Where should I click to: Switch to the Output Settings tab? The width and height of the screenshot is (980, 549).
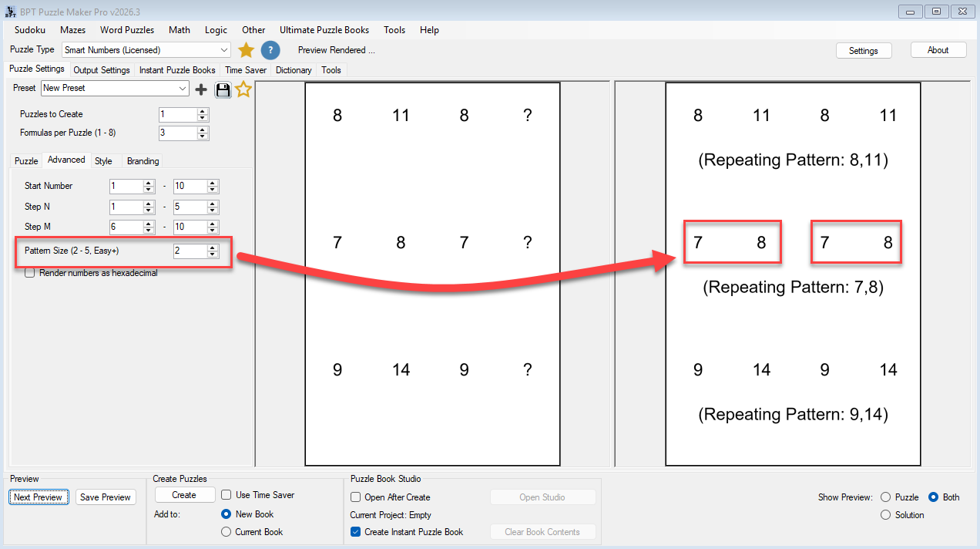[x=102, y=70]
